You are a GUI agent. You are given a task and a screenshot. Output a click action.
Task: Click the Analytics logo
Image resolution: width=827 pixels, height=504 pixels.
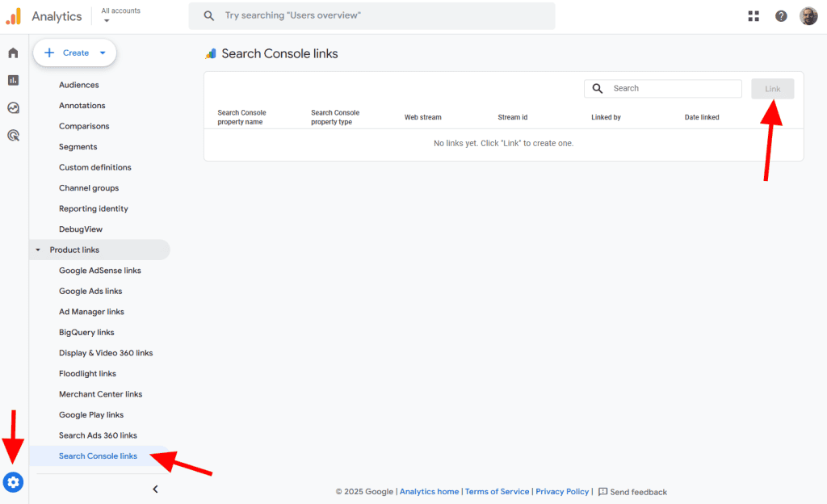pos(14,16)
